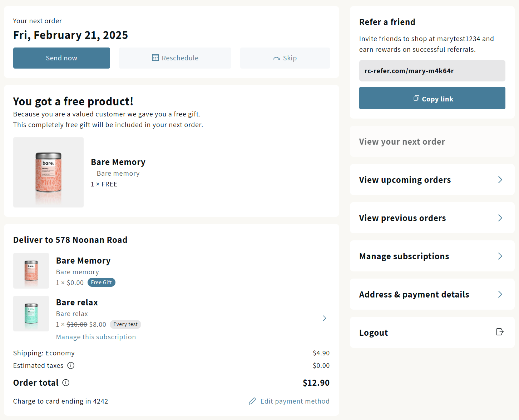Click the $12.90 order total amount

coord(316,382)
